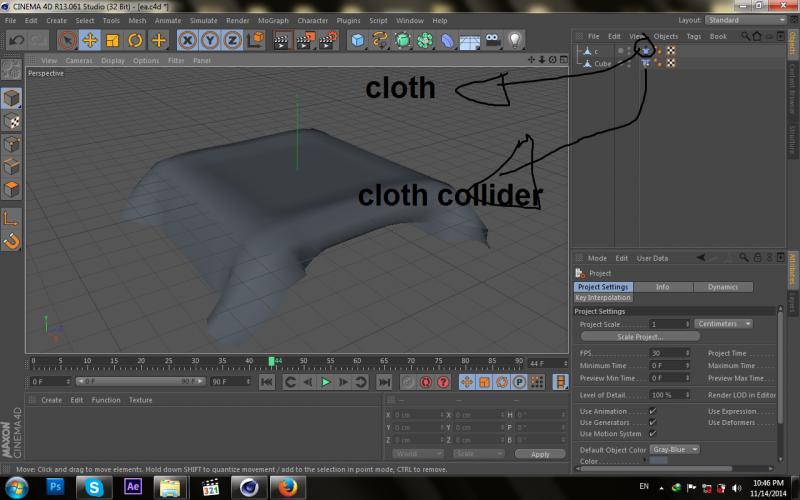The image size is (800, 500).
Task: Select object 'c' in Object Manager
Action: tap(596, 51)
